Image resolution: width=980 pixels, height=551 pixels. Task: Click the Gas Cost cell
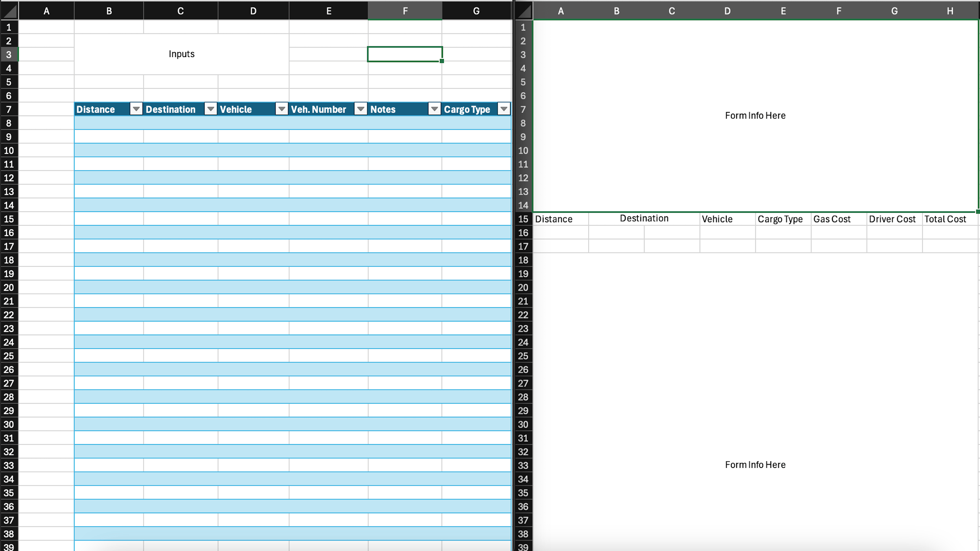pos(838,219)
